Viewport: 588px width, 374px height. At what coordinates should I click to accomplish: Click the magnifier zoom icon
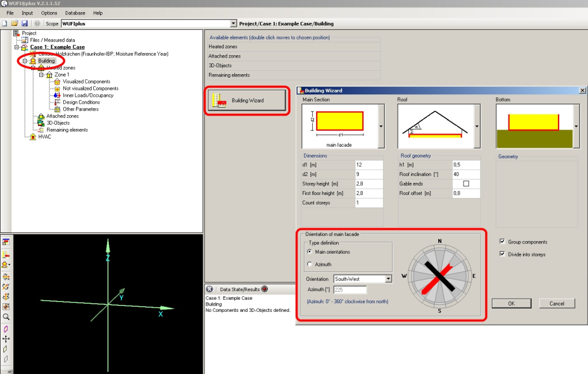click(6, 316)
